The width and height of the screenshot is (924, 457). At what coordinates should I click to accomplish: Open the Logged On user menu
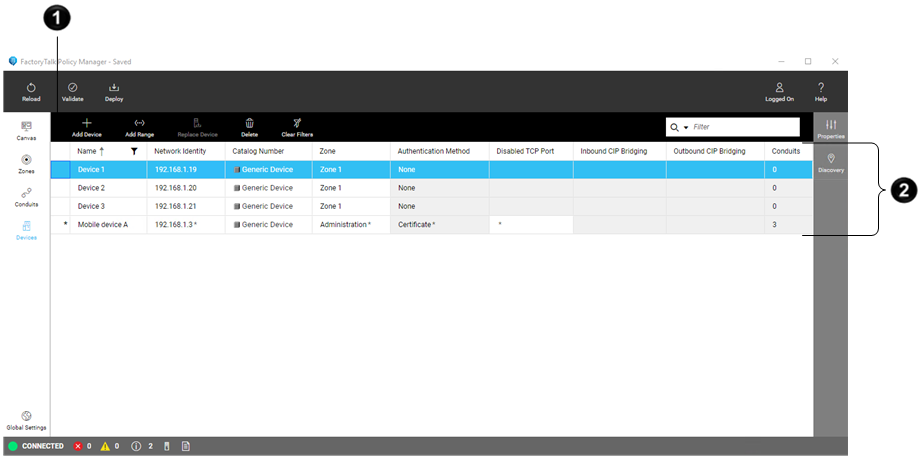click(x=779, y=89)
